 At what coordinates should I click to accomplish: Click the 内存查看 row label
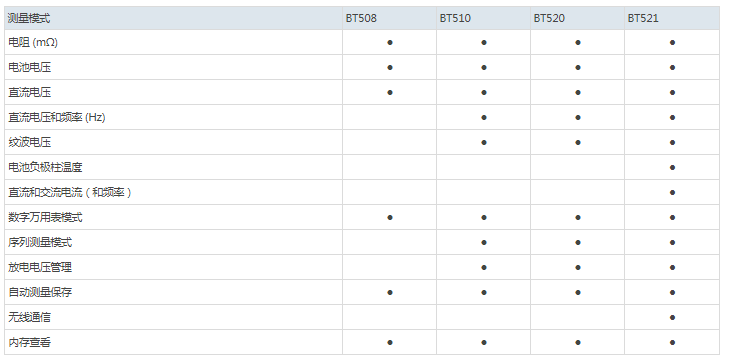pos(29,343)
